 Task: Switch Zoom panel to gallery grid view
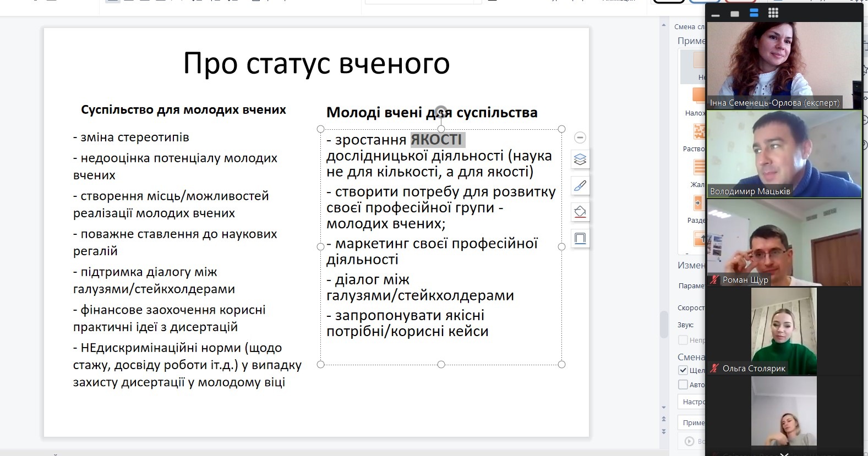773,13
